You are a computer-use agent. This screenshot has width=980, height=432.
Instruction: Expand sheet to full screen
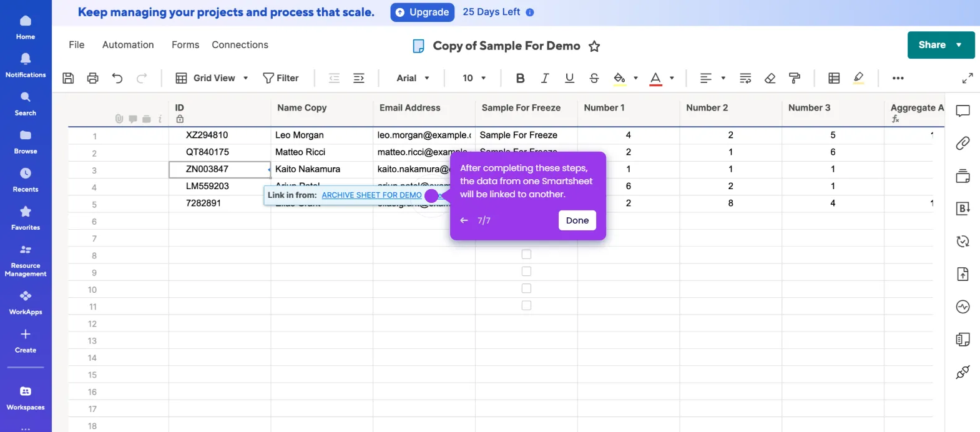pyautogui.click(x=968, y=78)
